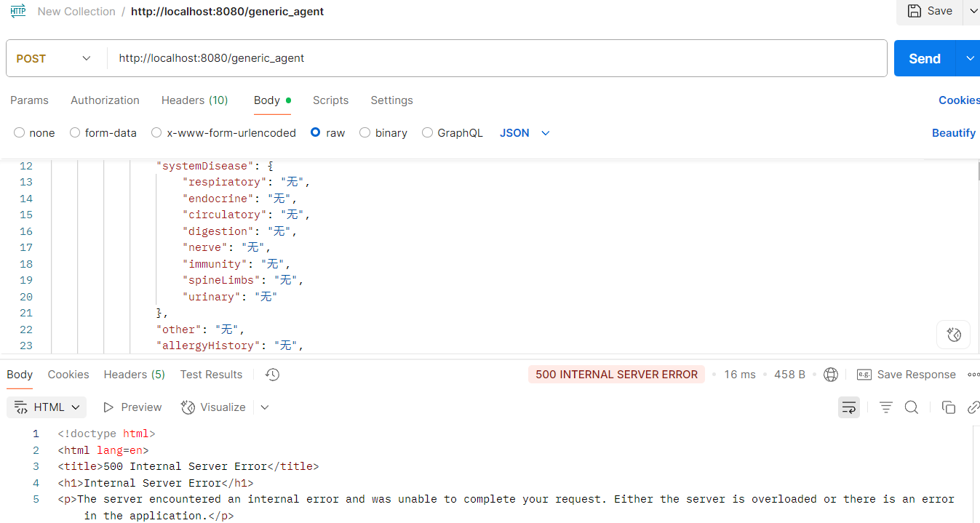Open the Headers (10) request tab

click(194, 100)
